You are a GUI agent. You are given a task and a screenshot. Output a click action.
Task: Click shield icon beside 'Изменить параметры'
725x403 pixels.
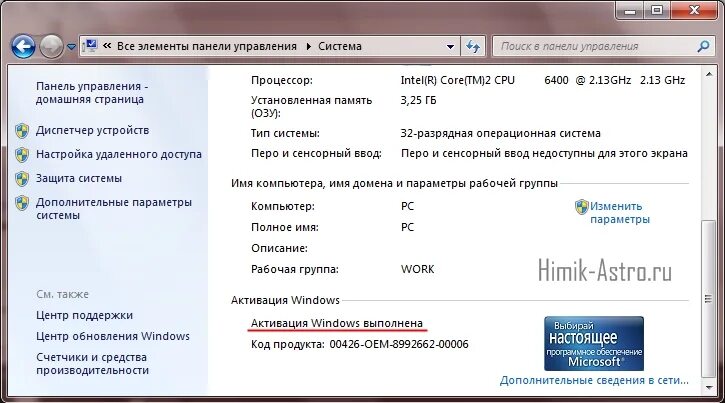pos(582,207)
